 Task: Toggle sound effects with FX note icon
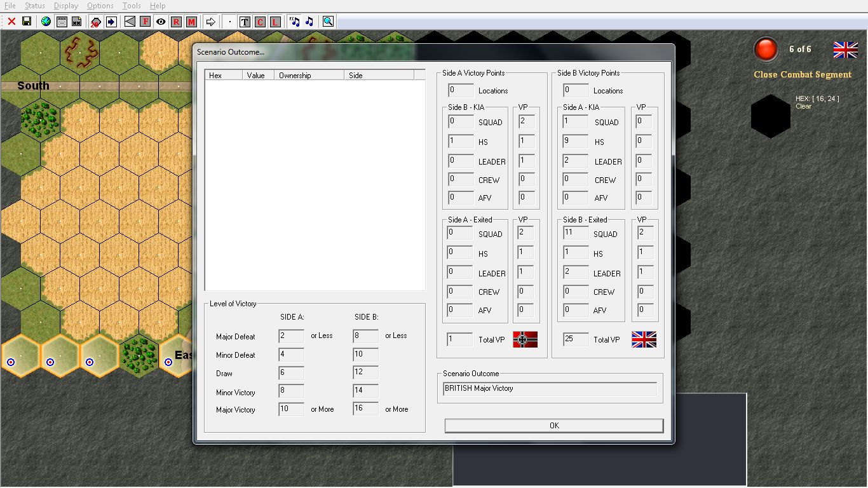click(x=294, y=22)
